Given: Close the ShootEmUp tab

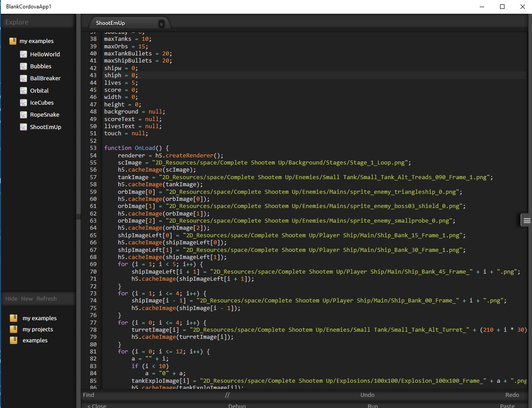Looking at the screenshot, I should (x=161, y=24).
